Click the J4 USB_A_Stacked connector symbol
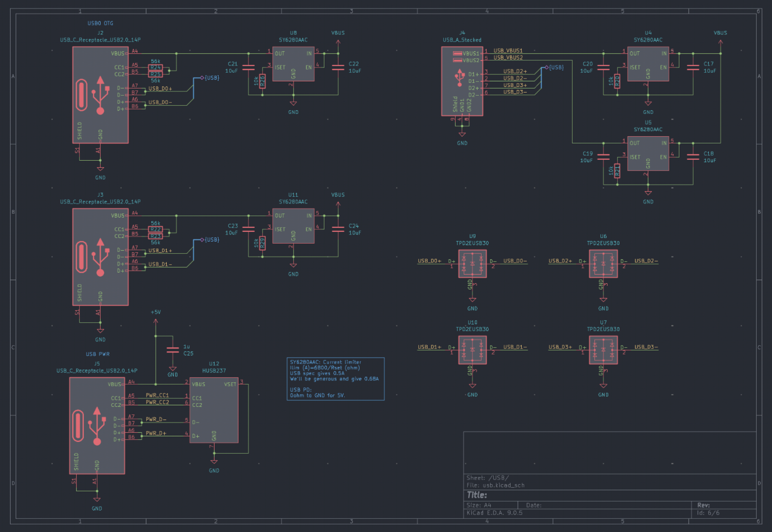The width and height of the screenshot is (772, 532). 462,81
